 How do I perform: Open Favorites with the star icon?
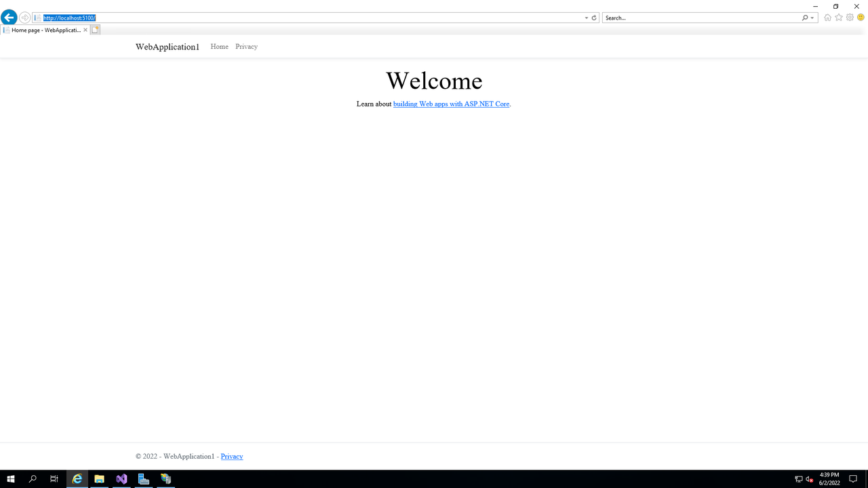pyautogui.click(x=839, y=18)
